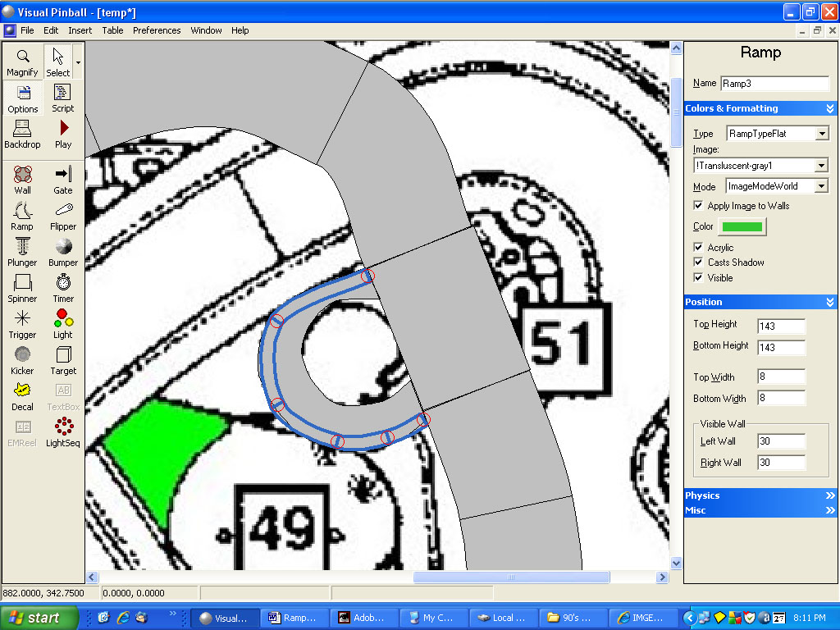
Task: Disable the Casts Shadow checkbox
Action: [699, 262]
